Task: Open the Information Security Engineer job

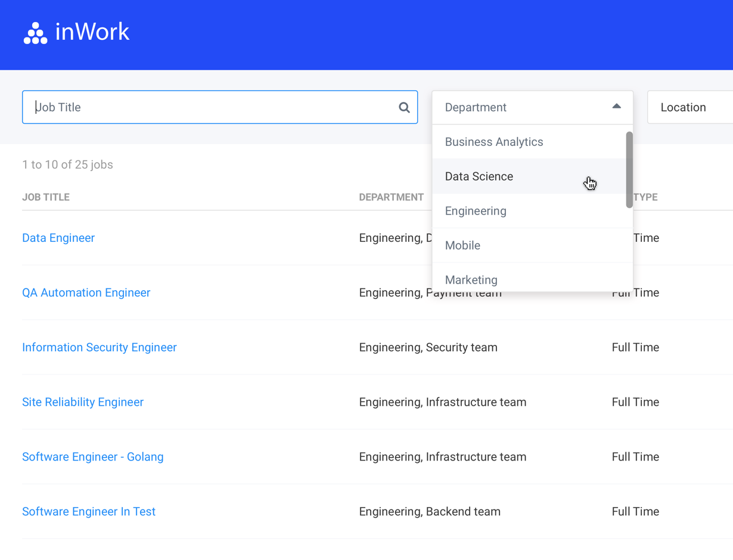Action: pyautogui.click(x=99, y=347)
